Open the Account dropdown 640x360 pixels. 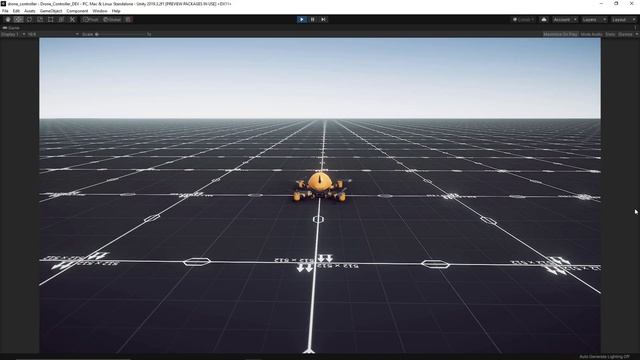(x=565, y=20)
